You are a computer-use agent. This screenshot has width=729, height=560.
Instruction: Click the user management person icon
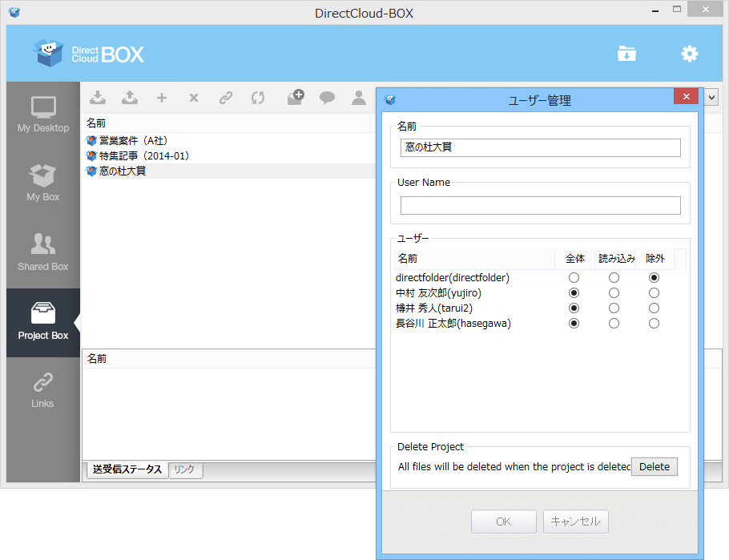[x=359, y=98]
